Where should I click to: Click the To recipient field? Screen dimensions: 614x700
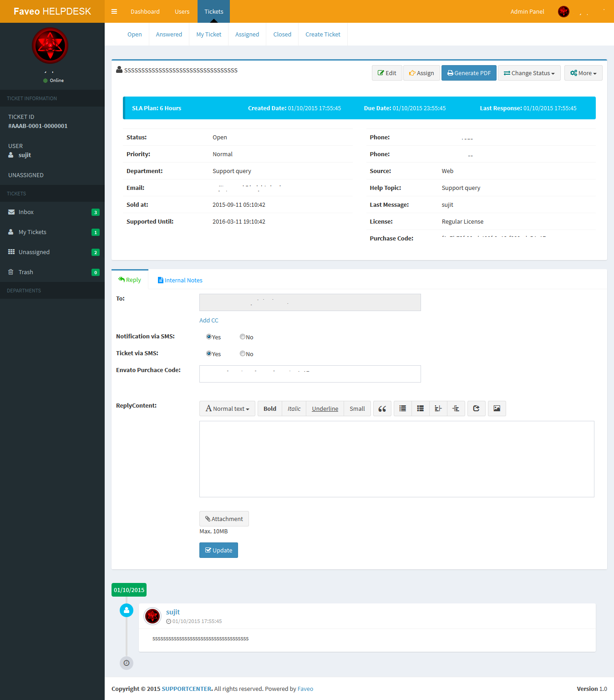click(310, 302)
